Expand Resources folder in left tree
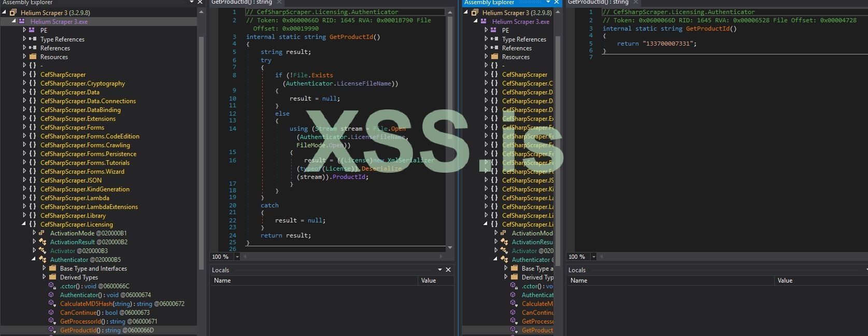The image size is (868, 336). tap(24, 57)
